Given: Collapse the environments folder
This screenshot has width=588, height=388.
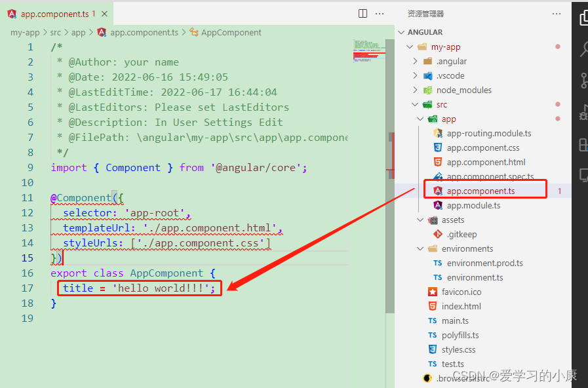Looking at the screenshot, I should pyautogui.click(x=420, y=248).
